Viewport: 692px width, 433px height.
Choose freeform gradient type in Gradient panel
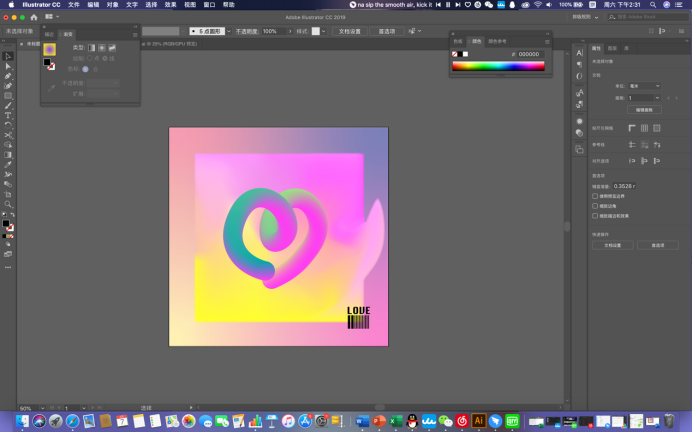[x=112, y=48]
